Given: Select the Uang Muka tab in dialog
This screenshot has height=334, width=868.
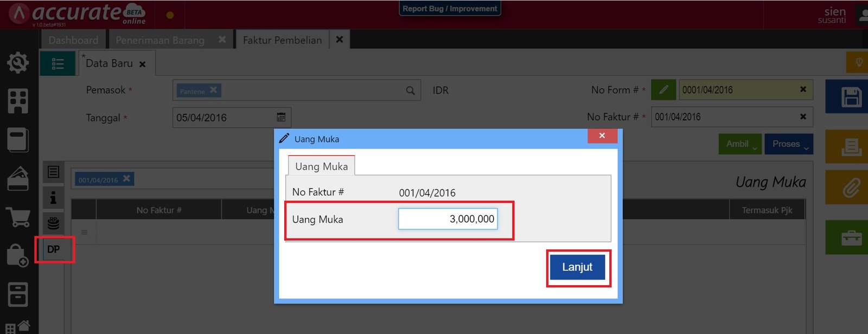Looking at the screenshot, I should pyautogui.click(x=321, y=166).
